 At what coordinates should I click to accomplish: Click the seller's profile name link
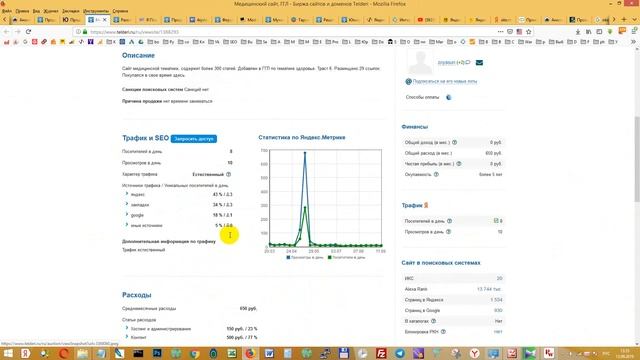pyautogui.click(x=446, y=62)
